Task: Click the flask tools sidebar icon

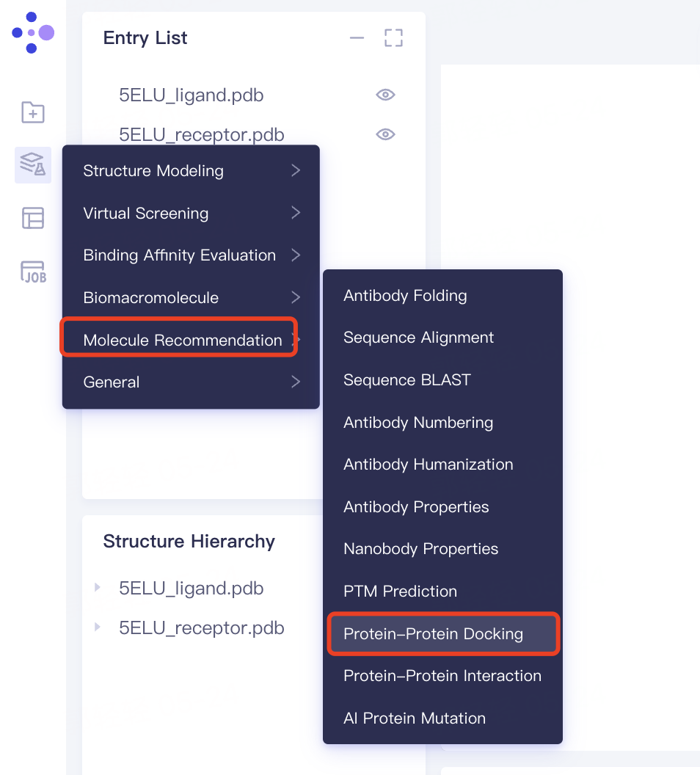Action: [x=33, y=164]
